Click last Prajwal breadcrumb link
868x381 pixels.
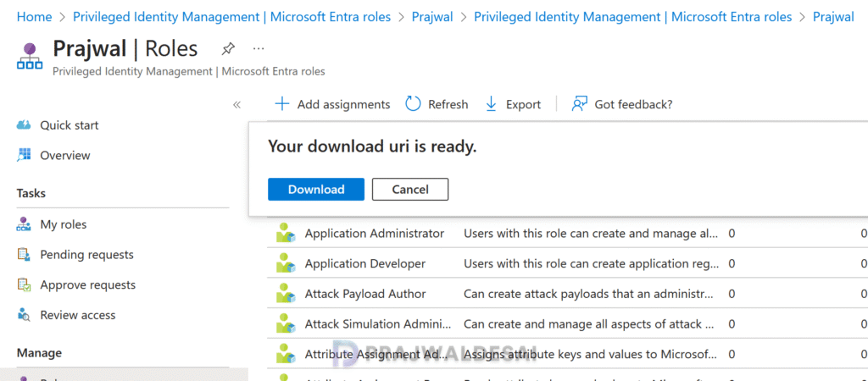pos(833,17)
